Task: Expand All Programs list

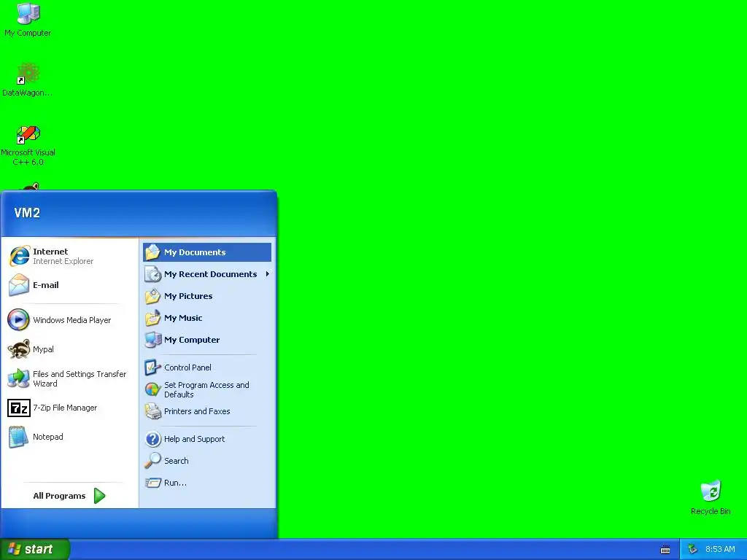Action: pos(69,496)
